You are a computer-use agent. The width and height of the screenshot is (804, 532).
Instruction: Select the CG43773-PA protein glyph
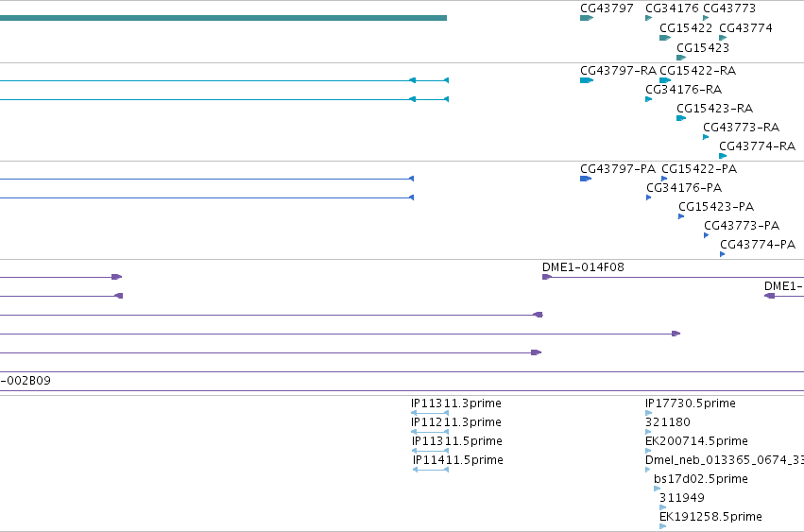pos(707,235)
